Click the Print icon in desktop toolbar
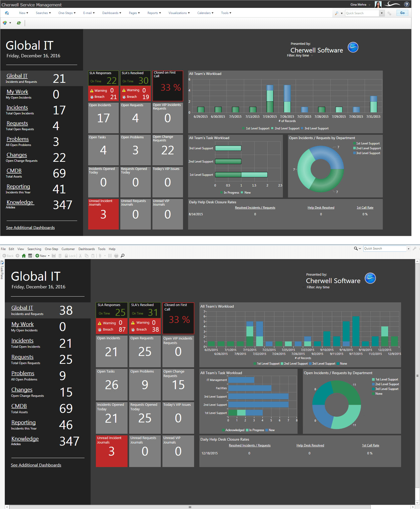 pos(116,256)
